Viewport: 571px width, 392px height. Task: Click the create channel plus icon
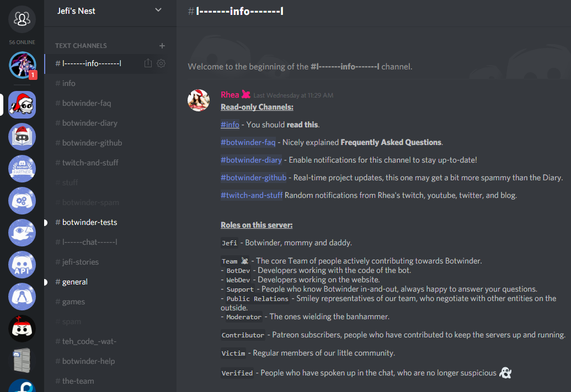162,46
